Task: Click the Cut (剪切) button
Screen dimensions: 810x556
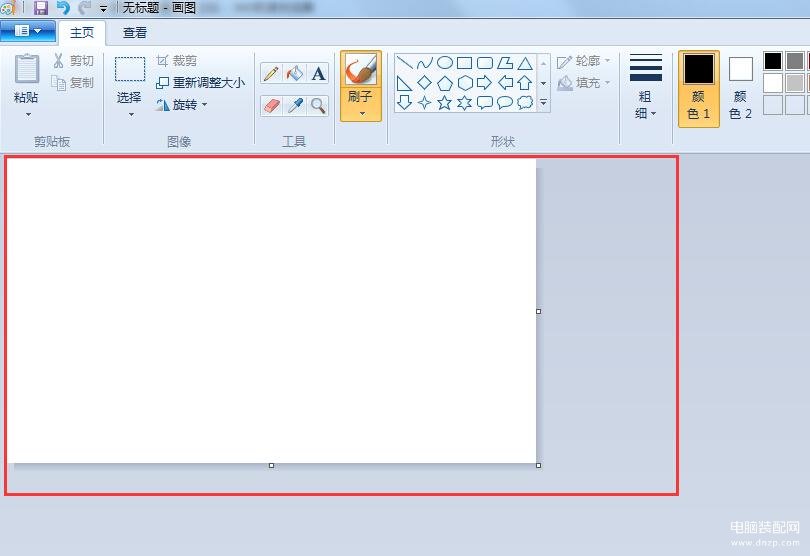Action: pyautogui.click(x=73, y=61)
